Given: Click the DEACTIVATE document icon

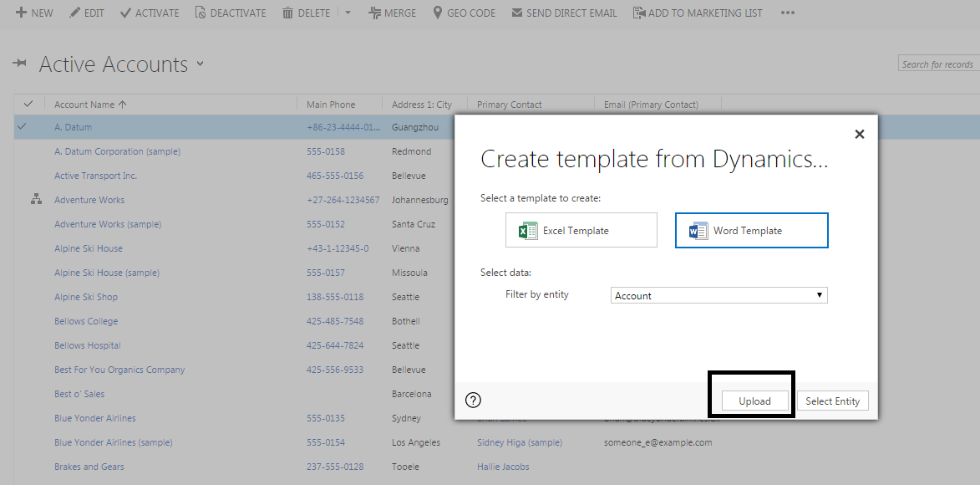Looking at the screenshot, I should tap(200, 13).
